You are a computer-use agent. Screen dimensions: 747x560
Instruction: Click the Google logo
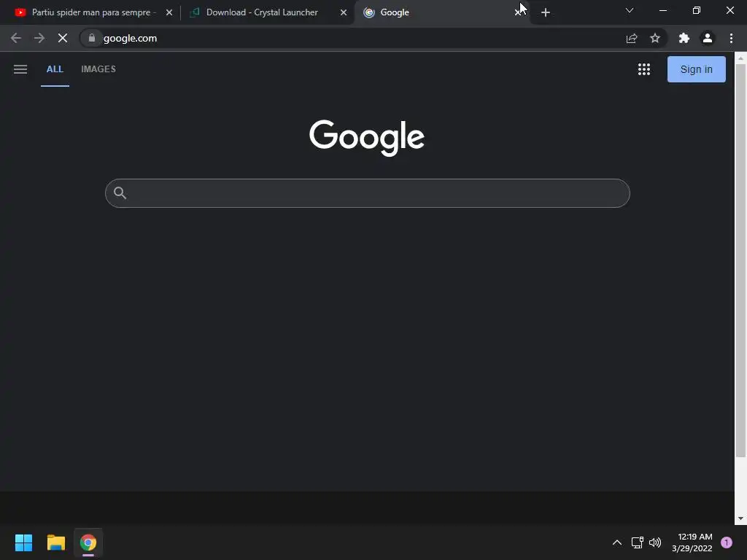[367, 137]
